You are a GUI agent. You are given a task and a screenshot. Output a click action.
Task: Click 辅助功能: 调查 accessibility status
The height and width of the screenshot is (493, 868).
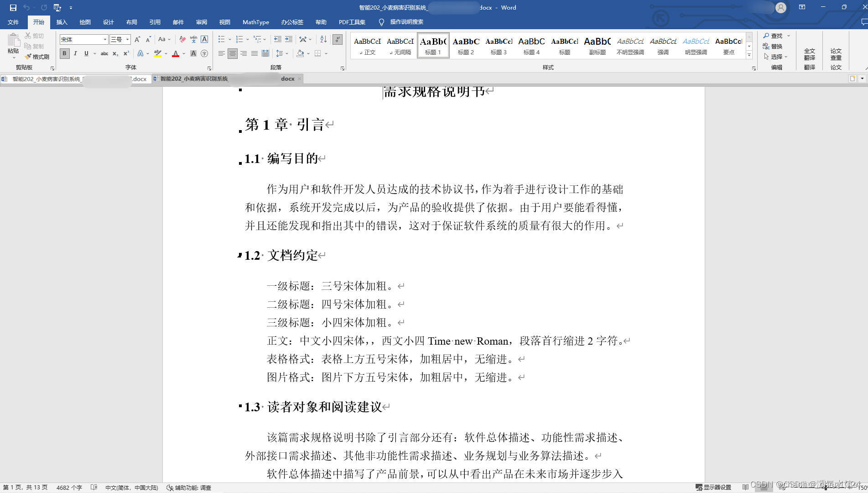[189, 488]
